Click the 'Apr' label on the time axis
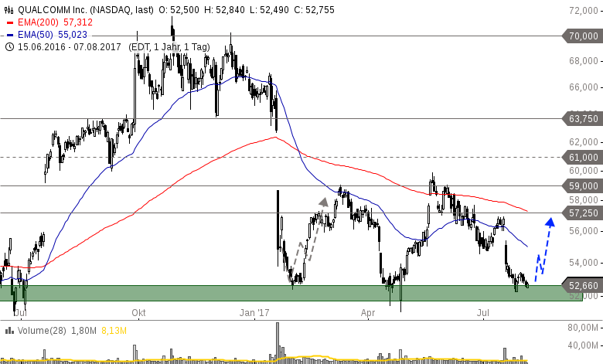This screenshot has height=364, width=603. coord(369,313)
